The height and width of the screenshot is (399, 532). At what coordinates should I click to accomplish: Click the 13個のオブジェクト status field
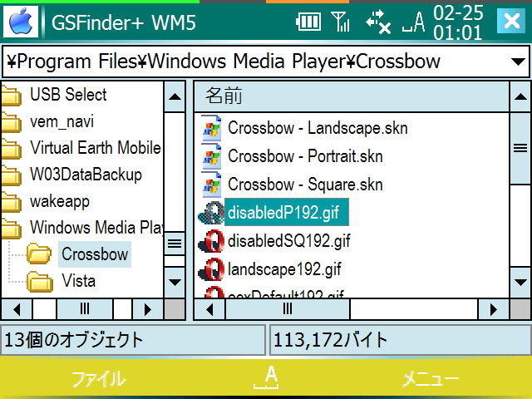pos(133,340)
